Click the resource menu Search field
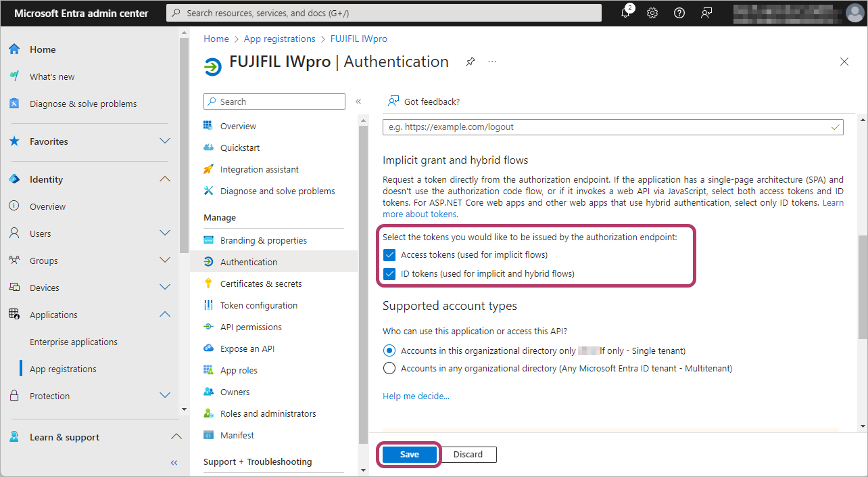The image size is (868, 477). coord(274,101)
